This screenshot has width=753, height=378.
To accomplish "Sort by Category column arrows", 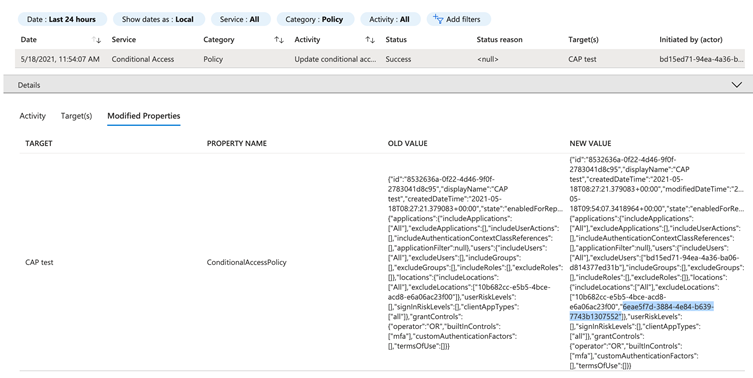I will [x=279, y=40].
